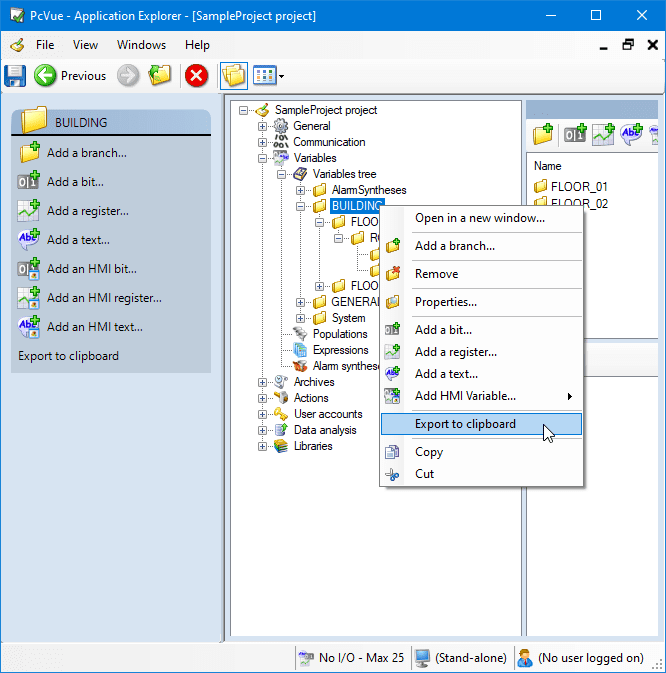The height and width of the screenshot is (673, 666).
Task: Choose Export to clipboard from context menu
Action: click(465, 424)
